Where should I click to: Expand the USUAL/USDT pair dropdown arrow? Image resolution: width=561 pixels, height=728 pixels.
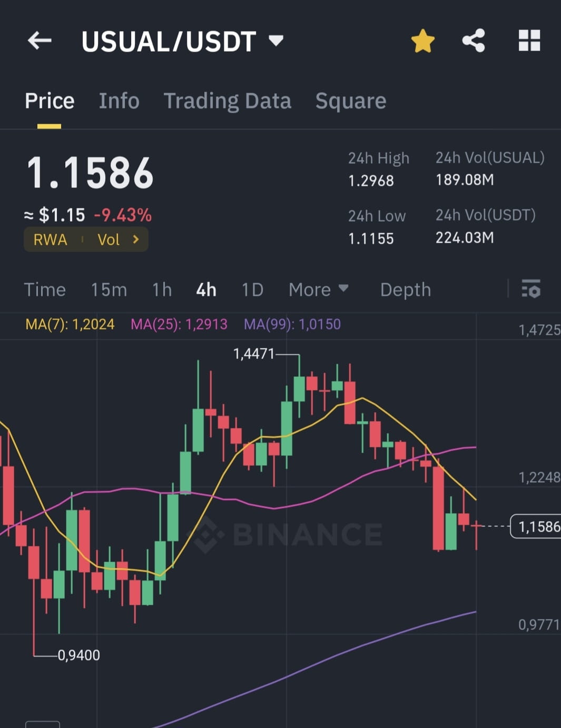tap(276, 40)
